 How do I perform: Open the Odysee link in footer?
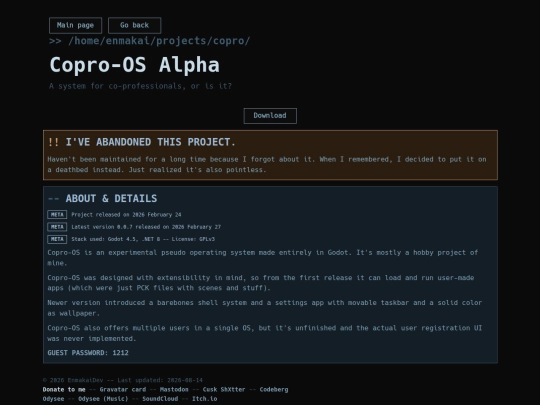tap(53, 399)
